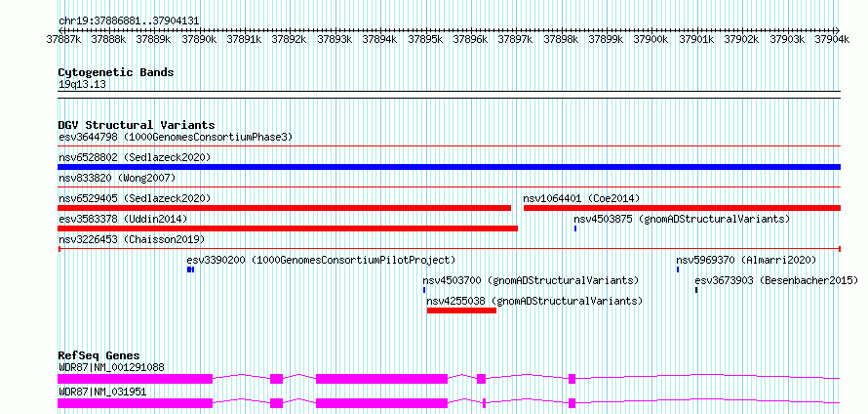Screen dimensions: 868x414
Task: Click the small blue nsv5969370 marker
Action: tap(678, 269)
